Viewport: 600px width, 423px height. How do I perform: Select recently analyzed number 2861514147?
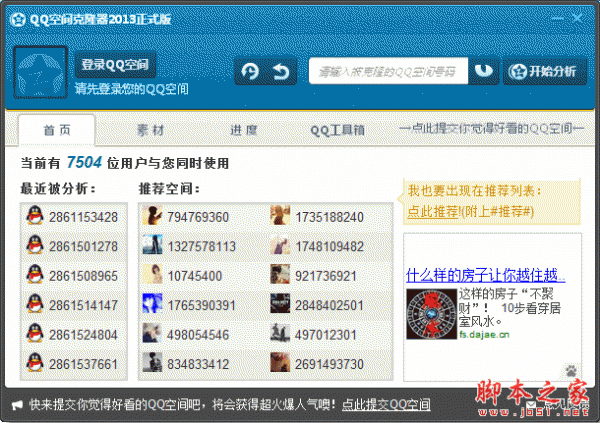(x=83, y=305)
